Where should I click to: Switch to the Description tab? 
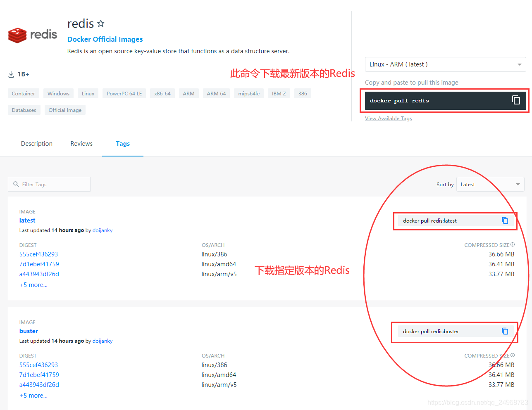(37, 144)
